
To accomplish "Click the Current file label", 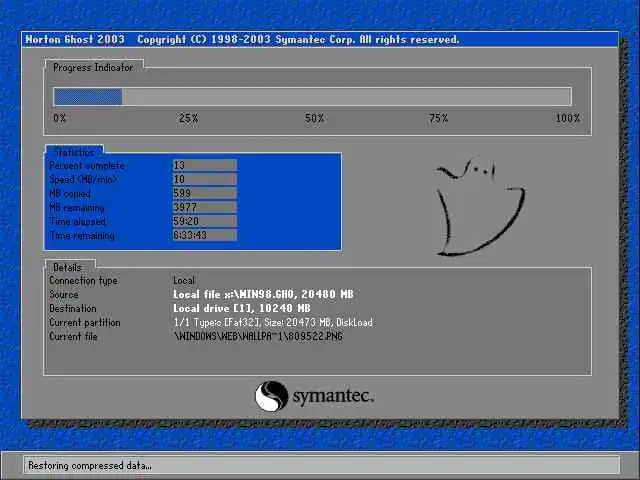I will [73, 337].
